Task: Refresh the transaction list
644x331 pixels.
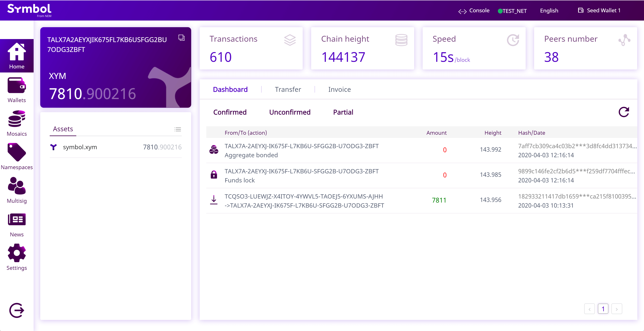Action: pos(624,112)
